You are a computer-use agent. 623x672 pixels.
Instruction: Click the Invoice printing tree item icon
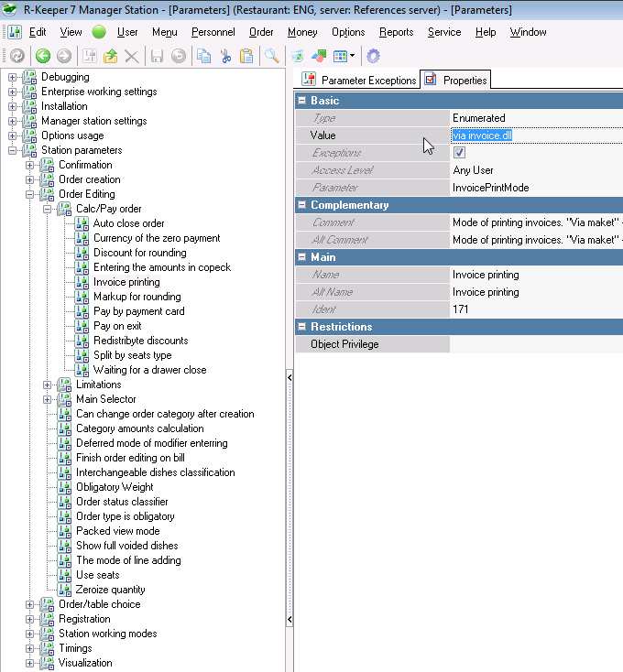pos(82,282)
